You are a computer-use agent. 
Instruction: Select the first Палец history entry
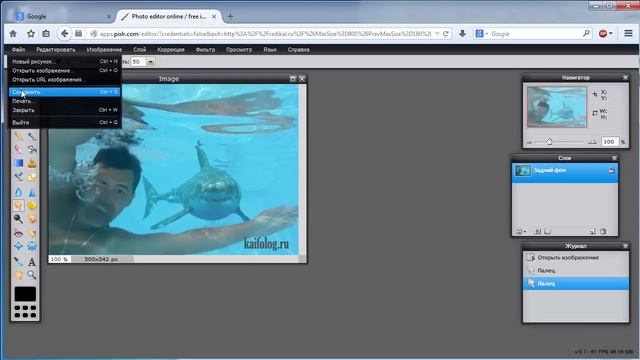[x=576, y=270]
